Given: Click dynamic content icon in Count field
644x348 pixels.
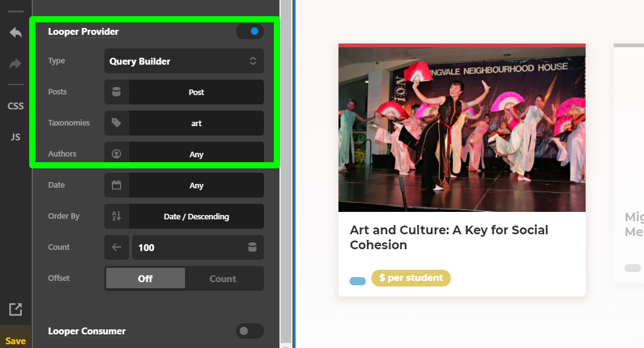Looking at the screenshot, I should (x=252, y=247).
